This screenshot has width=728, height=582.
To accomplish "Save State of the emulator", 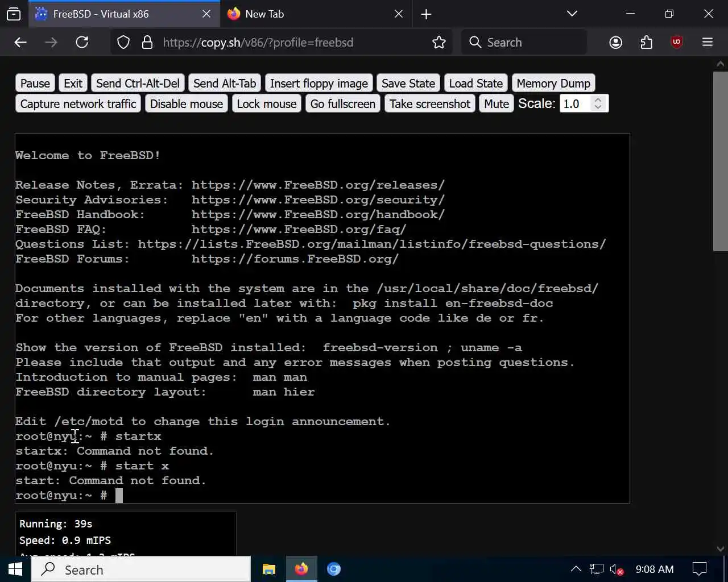I will (x=408, y=84).
